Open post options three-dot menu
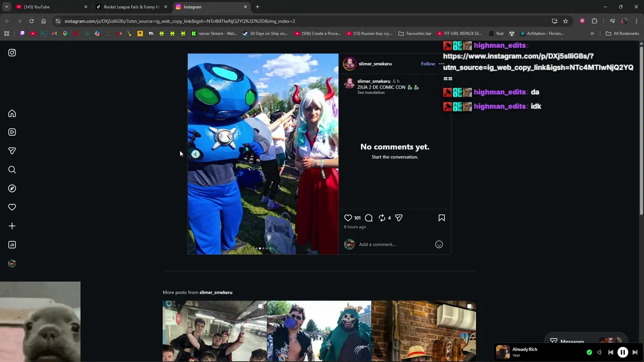Image resolution: width=644 pixels, height=362 pixels. click(x=442, y=64)
